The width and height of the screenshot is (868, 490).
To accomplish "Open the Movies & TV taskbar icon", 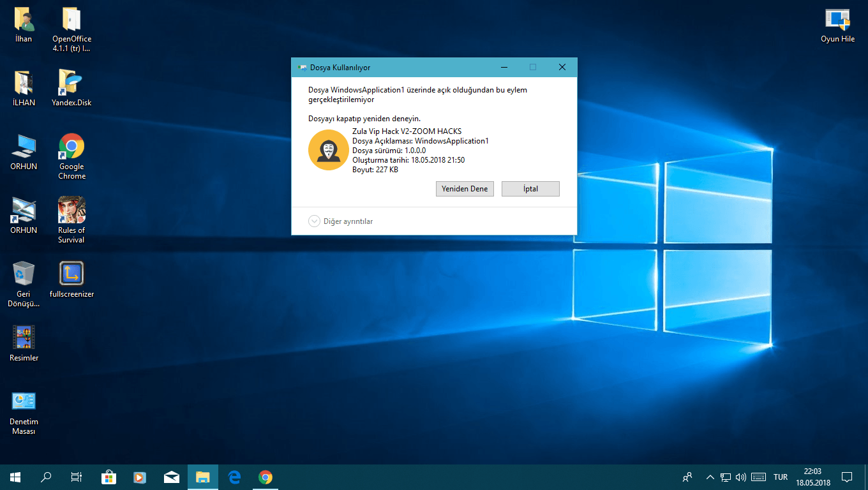I will pos(140,477).
